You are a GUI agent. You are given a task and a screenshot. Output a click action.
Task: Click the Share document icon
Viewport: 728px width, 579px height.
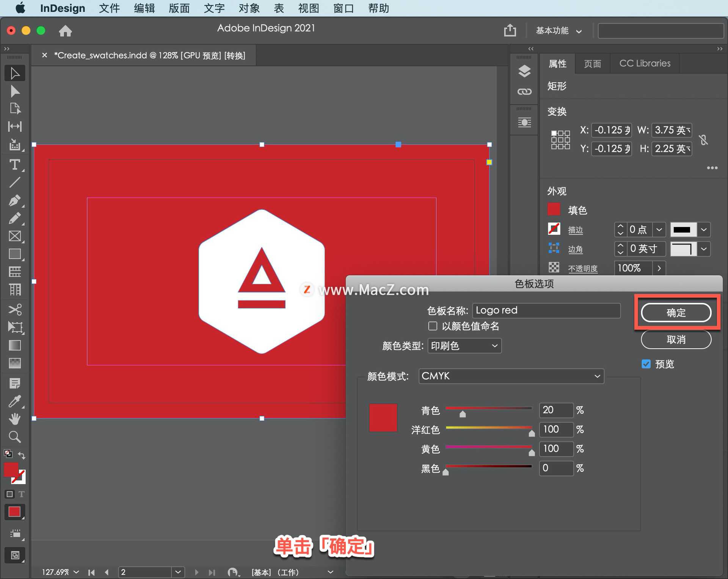tap(510, 30)
